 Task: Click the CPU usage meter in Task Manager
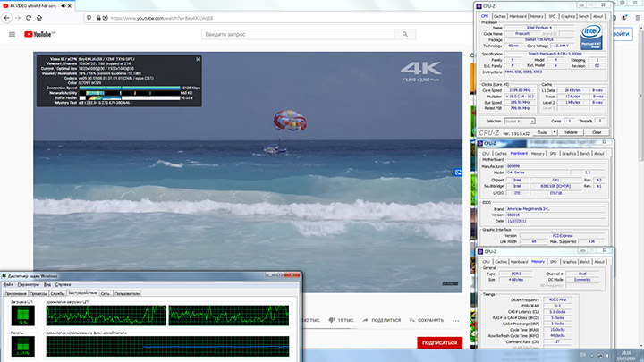point(23,316)
